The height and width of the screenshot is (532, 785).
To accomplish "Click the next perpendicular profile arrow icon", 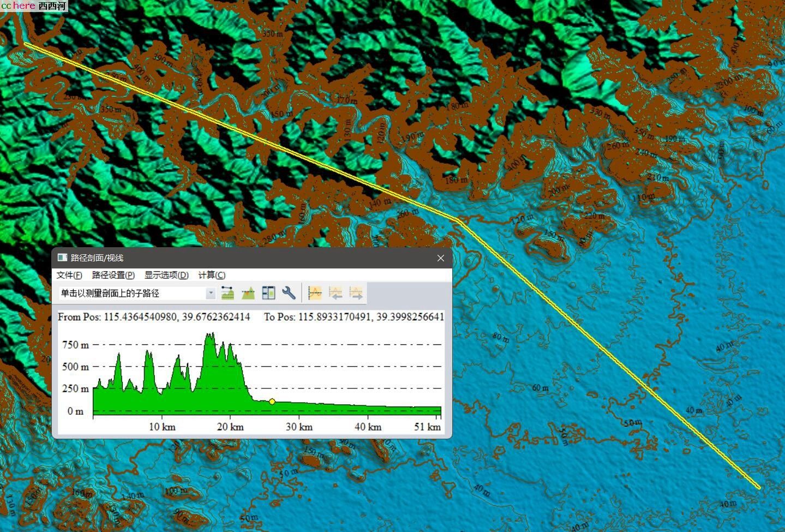I will tap(356, 293).
